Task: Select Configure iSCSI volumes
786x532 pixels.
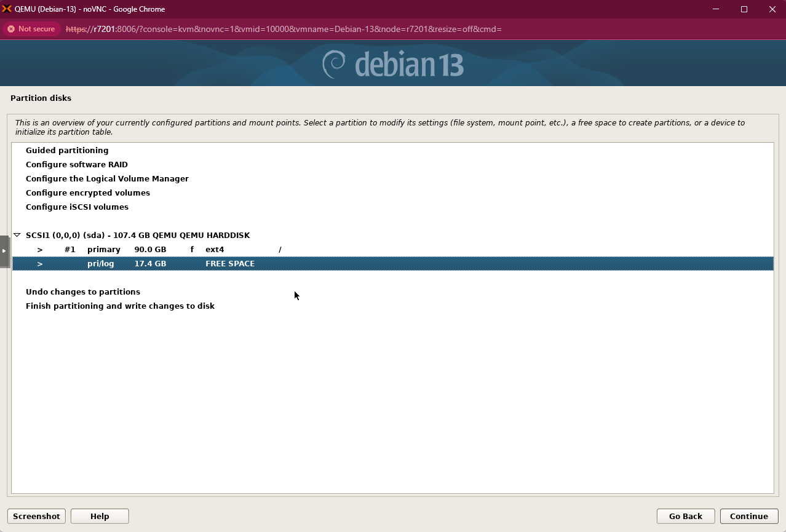Action: 77,207
